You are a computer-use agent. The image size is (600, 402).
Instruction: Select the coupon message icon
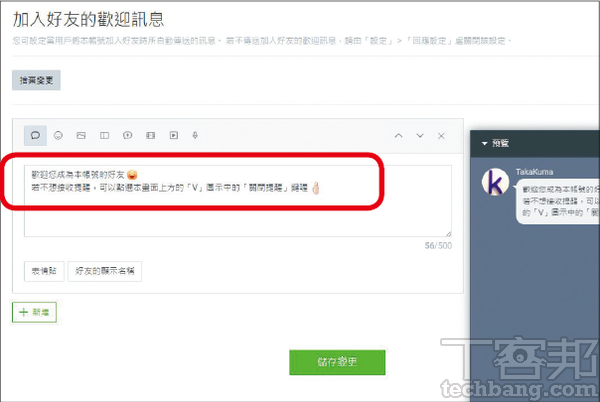pyautogui.click(x=104, y=135)
